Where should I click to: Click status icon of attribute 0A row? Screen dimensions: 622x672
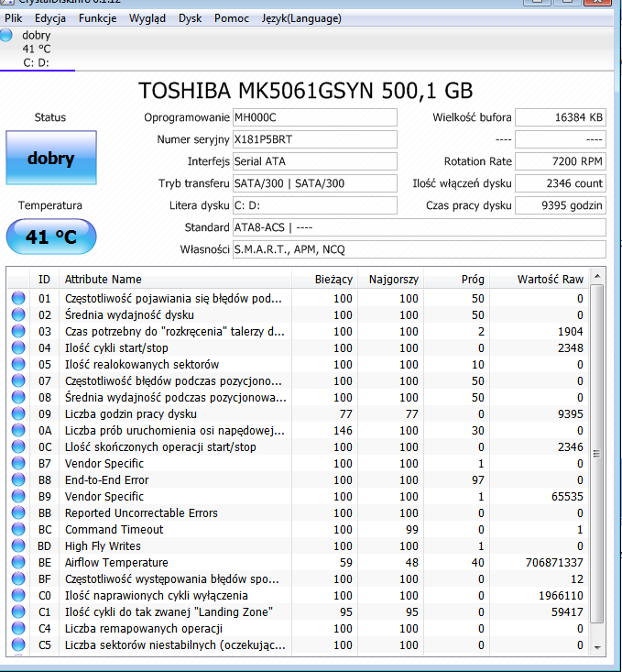pos(18,430)
